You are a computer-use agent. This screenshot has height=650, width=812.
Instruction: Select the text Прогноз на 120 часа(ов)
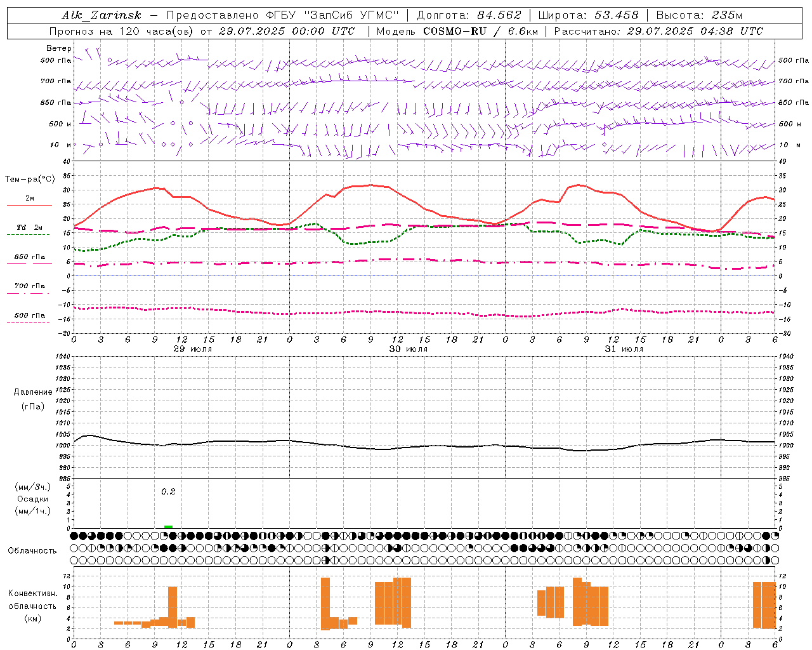[122, 31]
